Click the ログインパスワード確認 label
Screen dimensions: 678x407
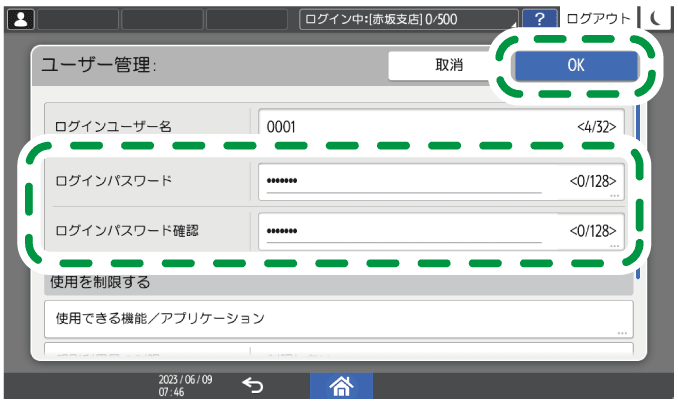pos(127,231)
